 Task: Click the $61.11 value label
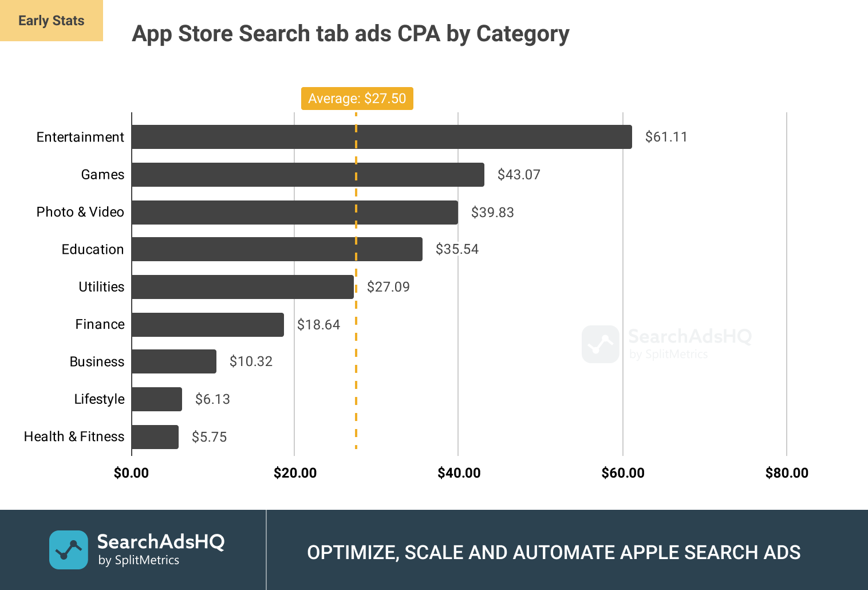click(666, 137)
